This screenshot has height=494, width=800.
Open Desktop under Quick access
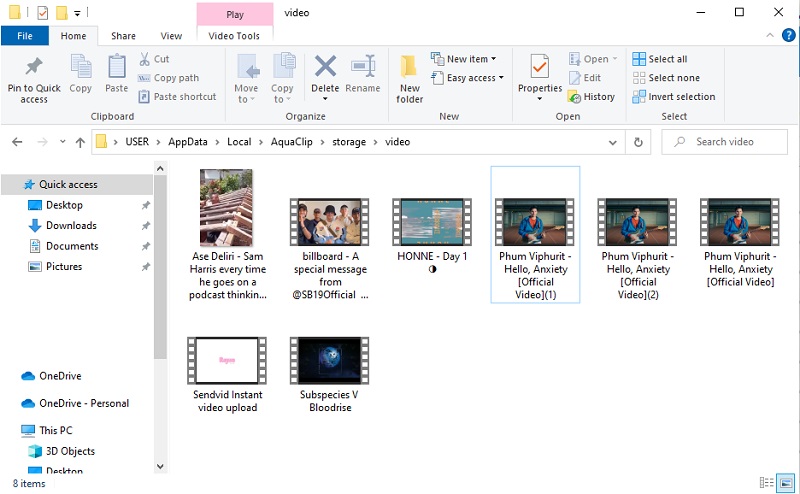(64, 205)
